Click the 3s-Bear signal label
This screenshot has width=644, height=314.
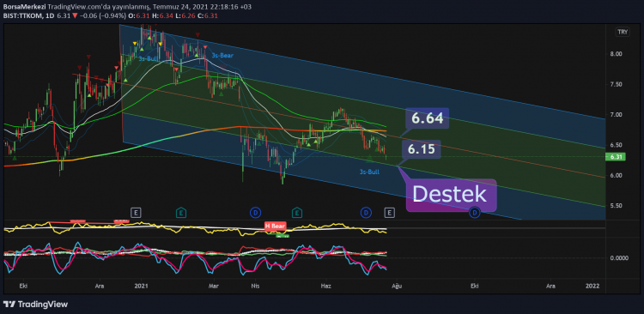pos(222,56)
